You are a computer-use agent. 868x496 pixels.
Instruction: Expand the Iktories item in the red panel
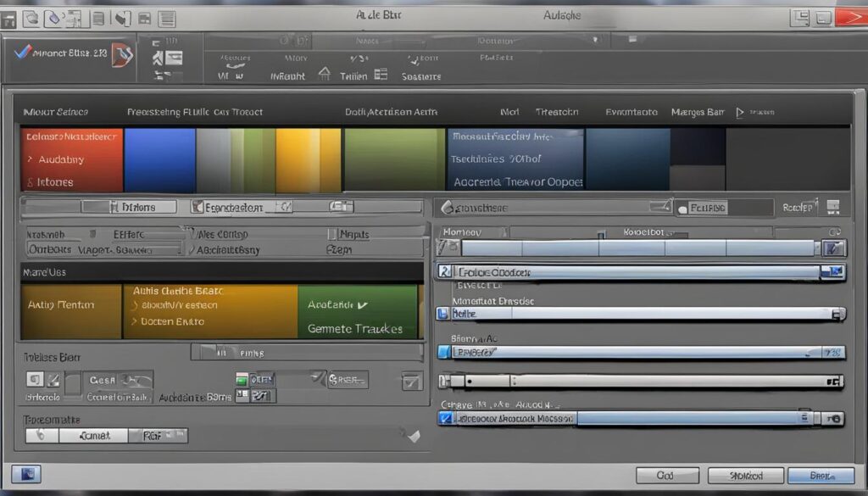(30, 182)
